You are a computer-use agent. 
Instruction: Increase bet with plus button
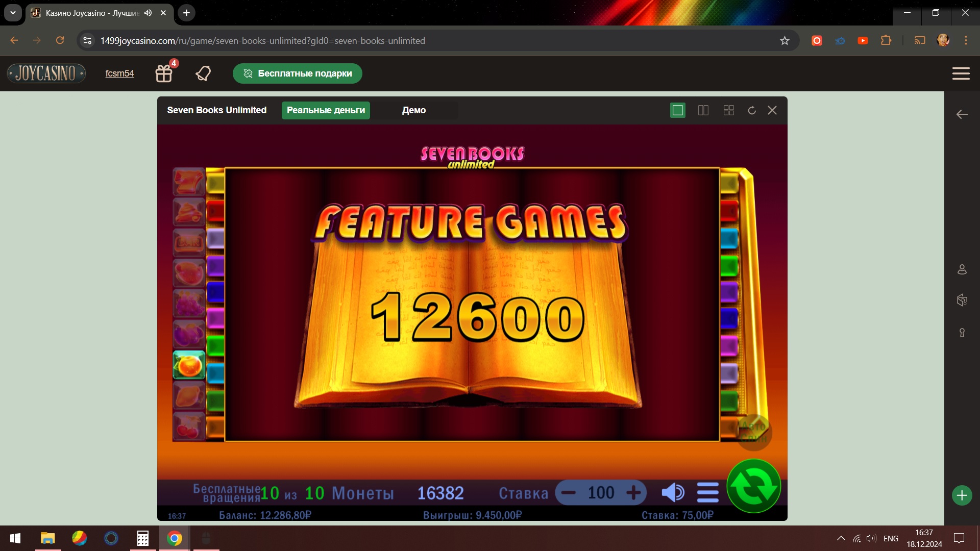633,493
